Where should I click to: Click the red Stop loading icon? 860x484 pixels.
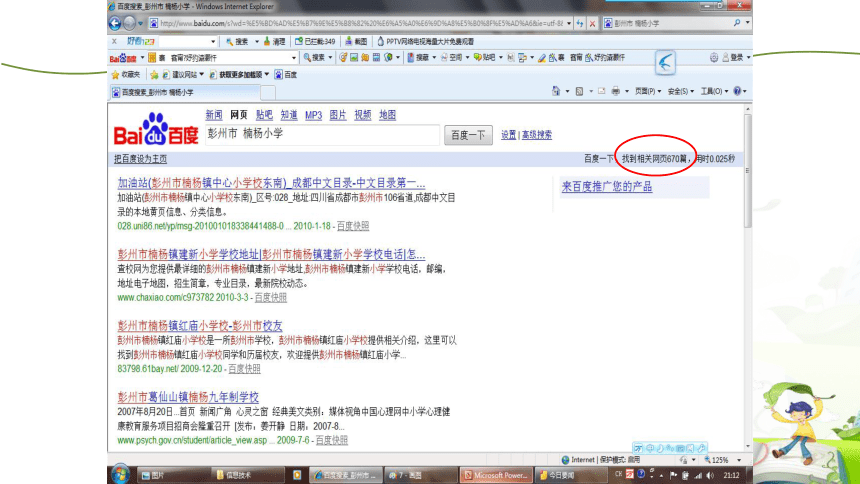[x=592, y=24]
